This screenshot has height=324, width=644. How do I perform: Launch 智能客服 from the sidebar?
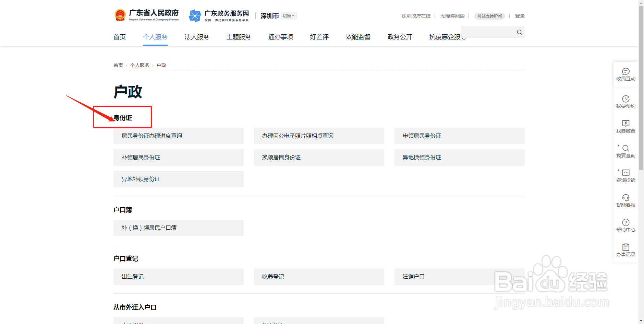pyautogui.click(x=625, y=200)
